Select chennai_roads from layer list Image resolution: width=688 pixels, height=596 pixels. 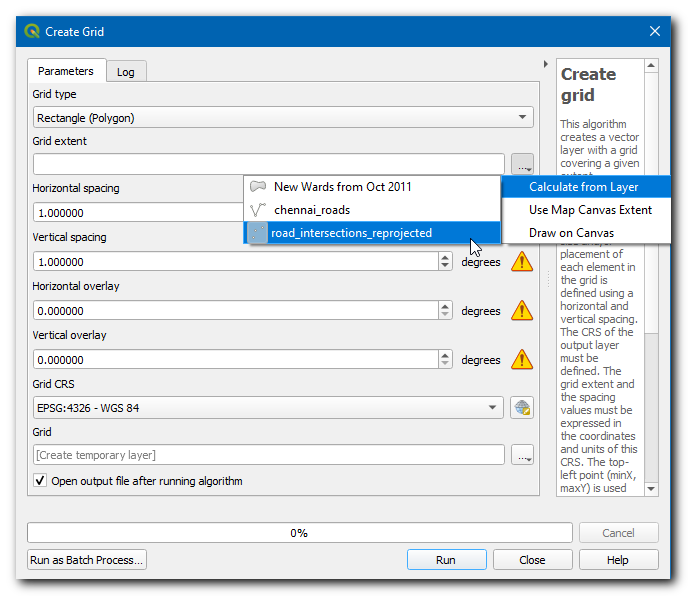pyautogui.click(x=312, y=210)
